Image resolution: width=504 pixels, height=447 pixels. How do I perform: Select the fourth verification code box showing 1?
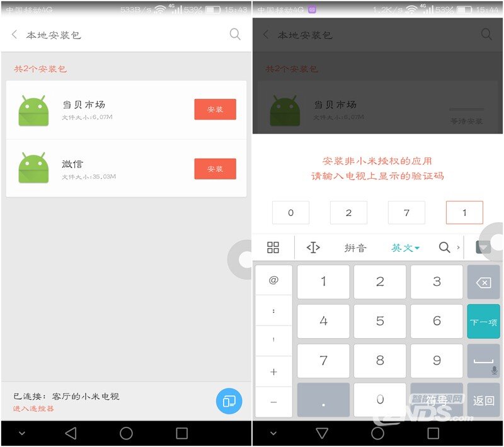pos(464,213)
